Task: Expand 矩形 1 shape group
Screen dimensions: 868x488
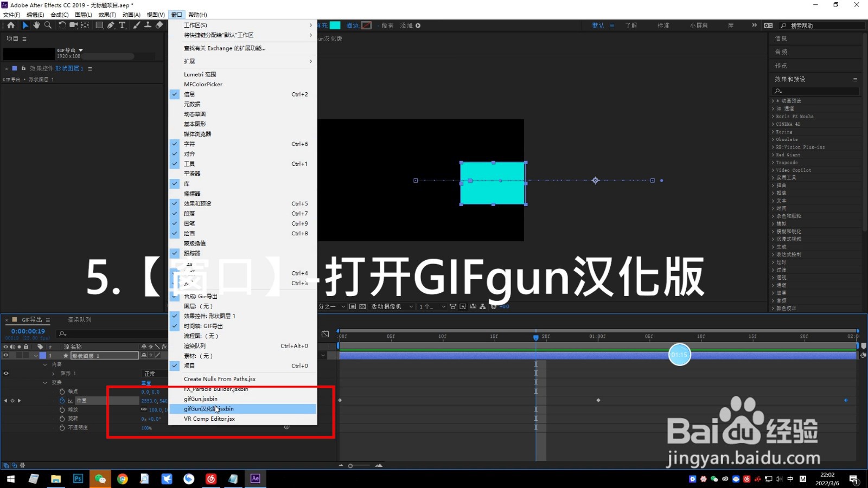Action: click(x=53, y=374)
